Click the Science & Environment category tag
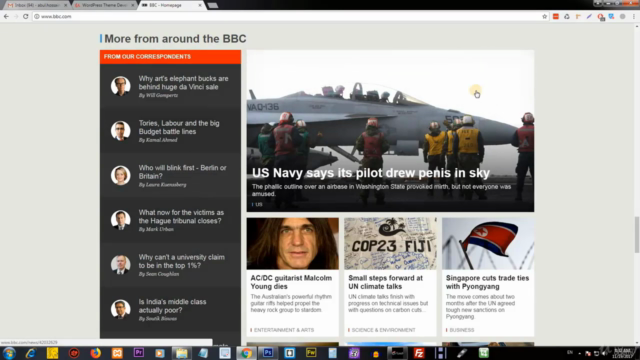640x360 pixels. 383,330
